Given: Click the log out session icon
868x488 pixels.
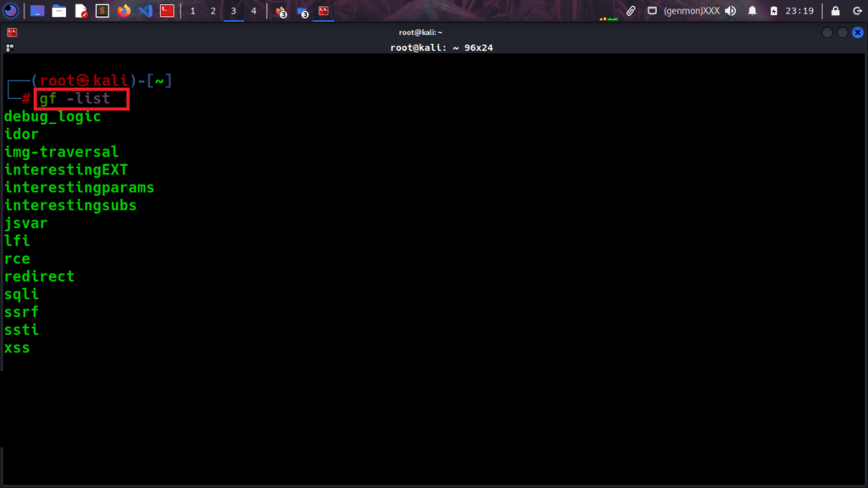Looking at the screenshot, I should click(x=856, y=11).
